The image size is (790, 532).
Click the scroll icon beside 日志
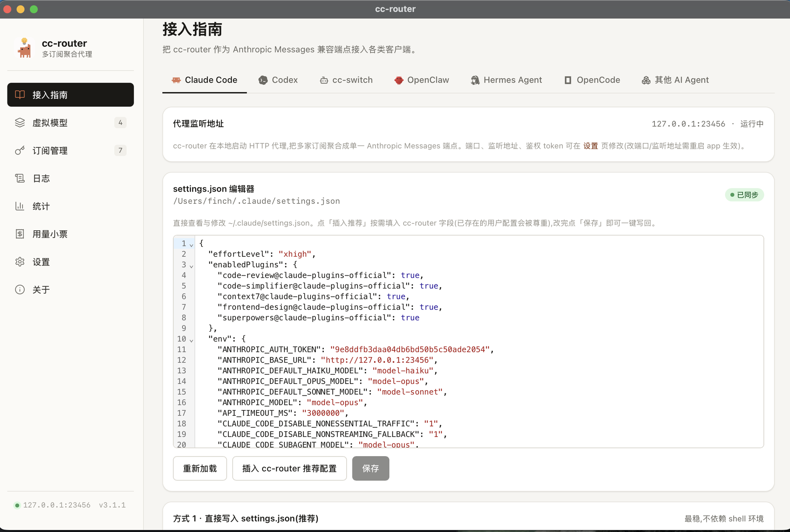tap(20, 179)
